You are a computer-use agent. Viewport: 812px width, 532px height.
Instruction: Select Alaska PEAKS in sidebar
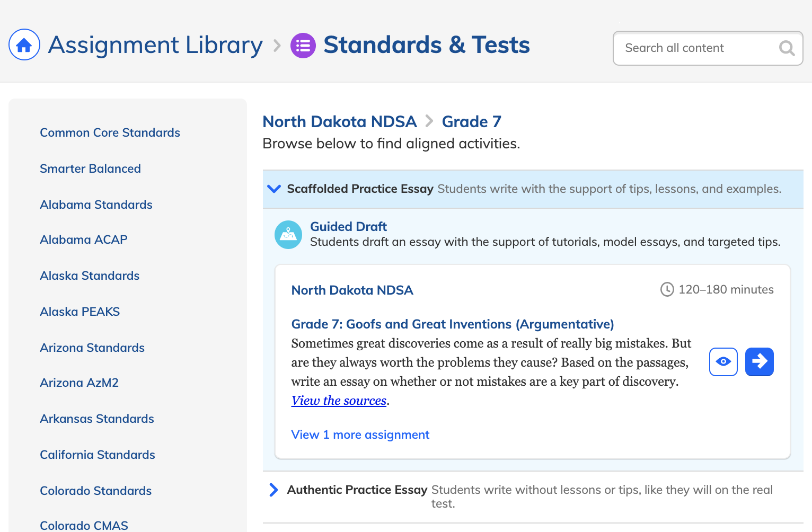(80, 312)
